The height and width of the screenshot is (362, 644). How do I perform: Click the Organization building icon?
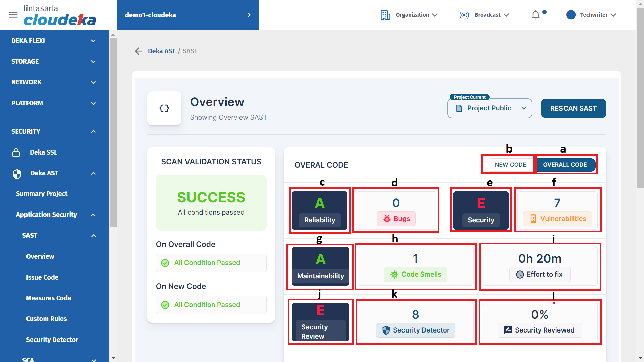(x=385, y=15)
